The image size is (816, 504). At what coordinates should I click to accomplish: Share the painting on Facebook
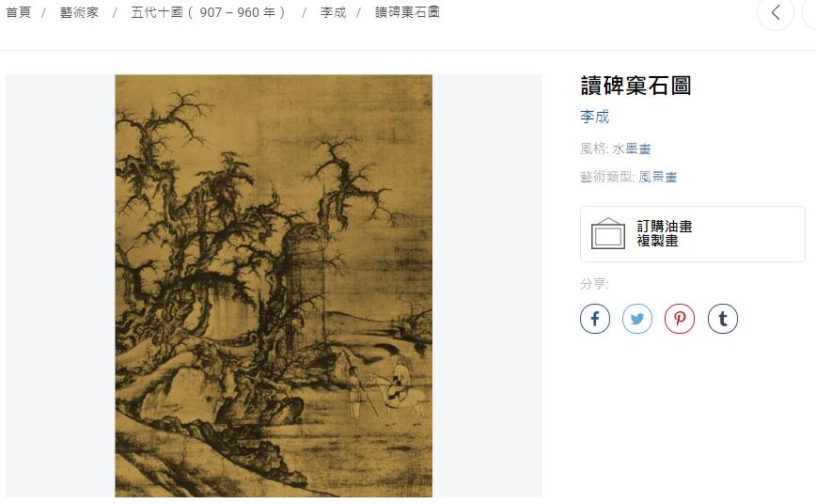click(595, 319)
